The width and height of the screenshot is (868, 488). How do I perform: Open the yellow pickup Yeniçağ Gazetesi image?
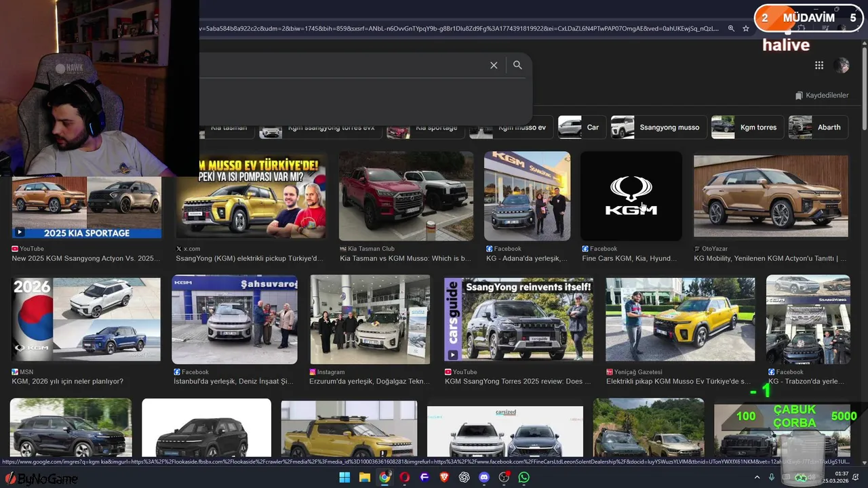click(680, 319)
